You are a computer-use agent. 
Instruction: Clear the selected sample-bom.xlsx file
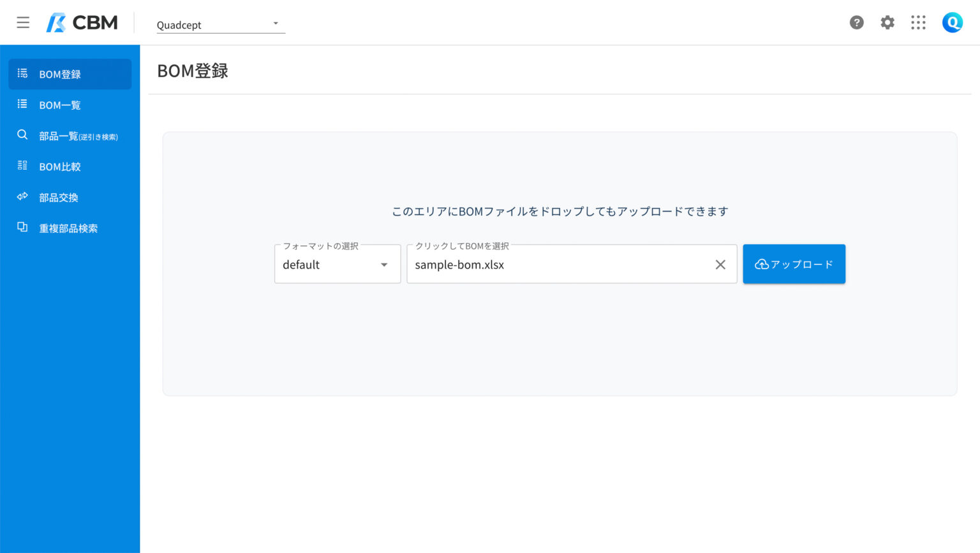(x=720, y=265)
